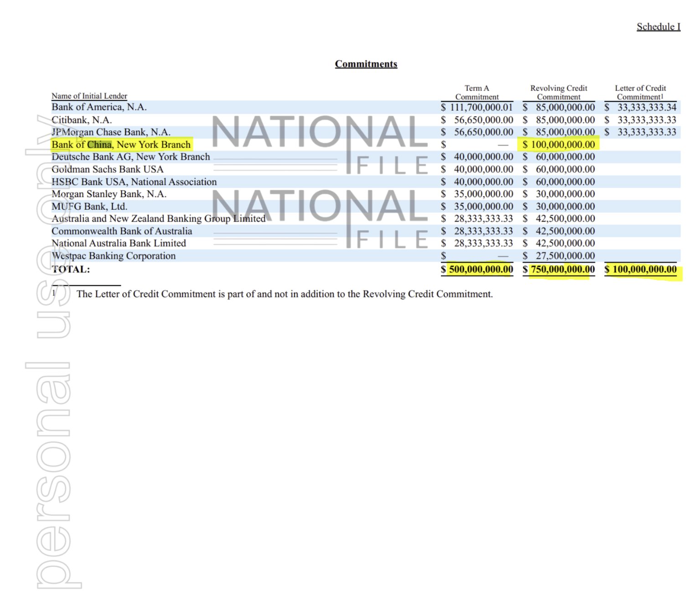Click the 'Term A Commitment' column header
This screenshot has height=596, width=700.
pos(477,93)
